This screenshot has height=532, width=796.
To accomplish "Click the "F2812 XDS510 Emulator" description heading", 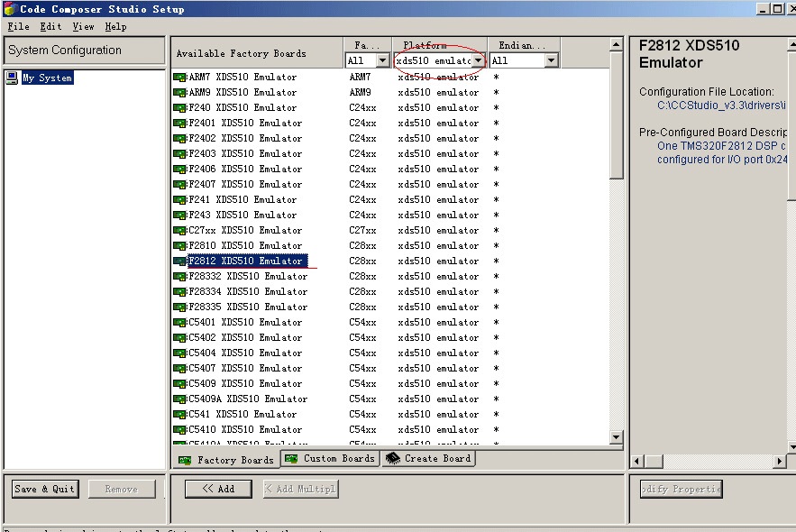I will 689,54.
